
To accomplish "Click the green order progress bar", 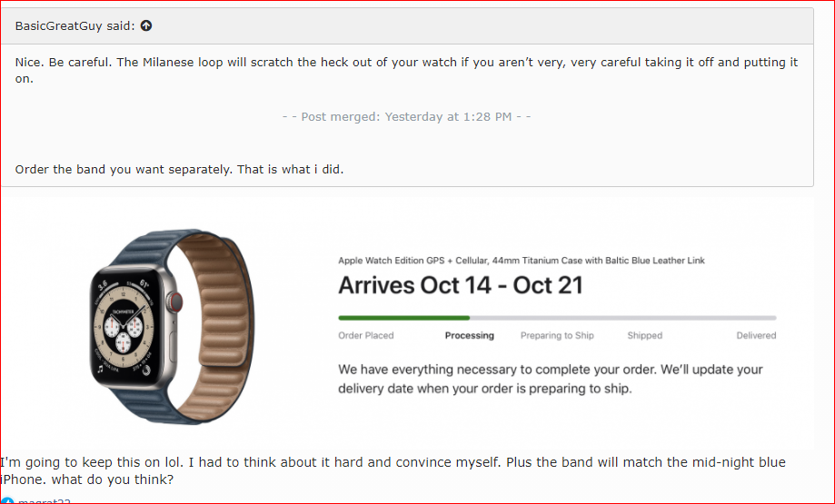I will tap(403, 318).
